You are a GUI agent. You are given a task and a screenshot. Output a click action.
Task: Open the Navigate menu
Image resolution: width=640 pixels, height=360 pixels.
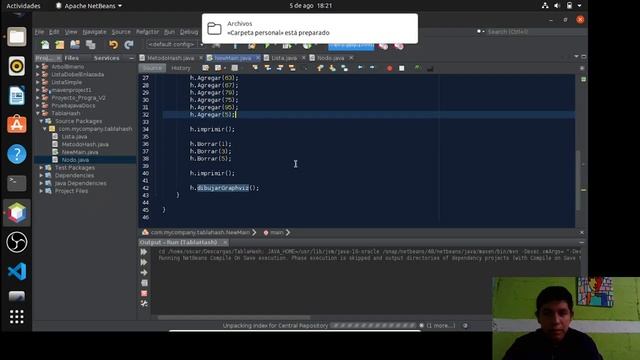click(94, 31)
